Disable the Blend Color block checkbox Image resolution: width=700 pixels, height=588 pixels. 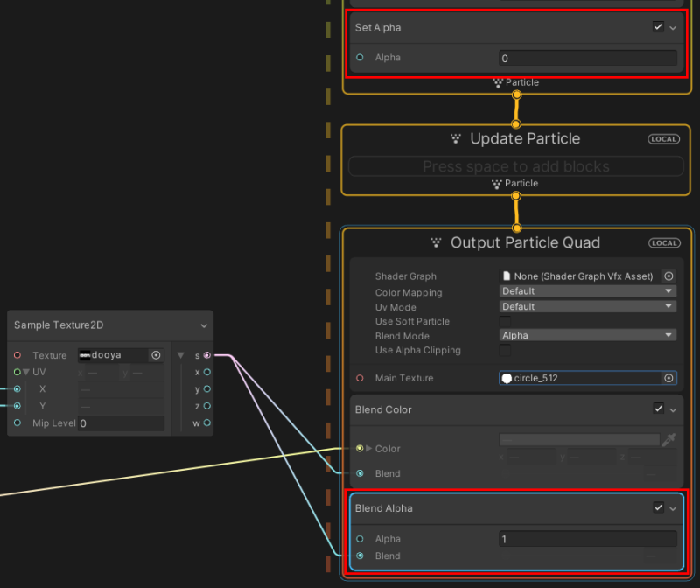coord(658,409)
